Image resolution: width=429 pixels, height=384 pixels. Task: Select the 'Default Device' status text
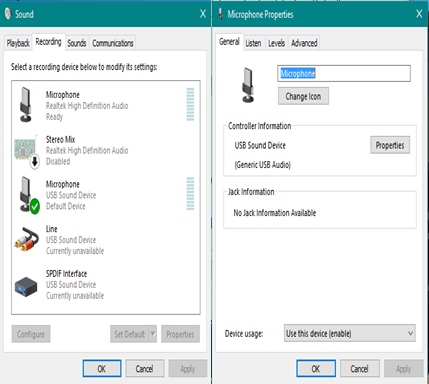pyautogui.click(x=66, y=206)
